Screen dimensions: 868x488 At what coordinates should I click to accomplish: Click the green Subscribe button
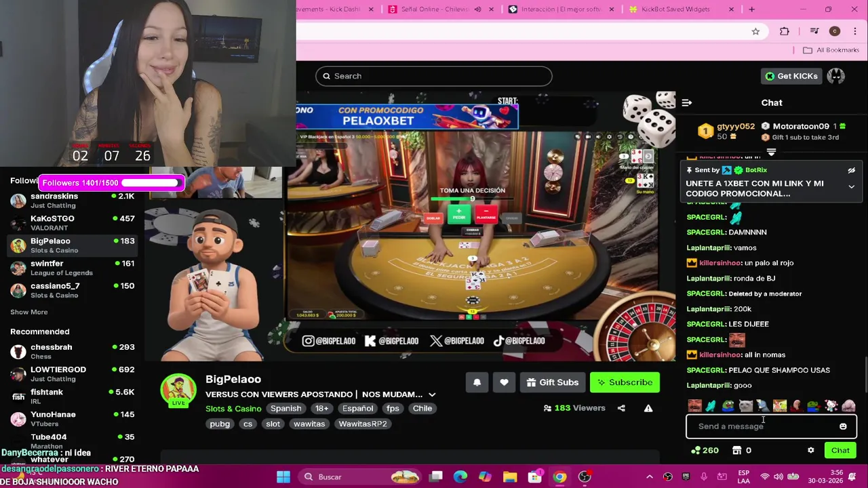[x=624, y=382]
